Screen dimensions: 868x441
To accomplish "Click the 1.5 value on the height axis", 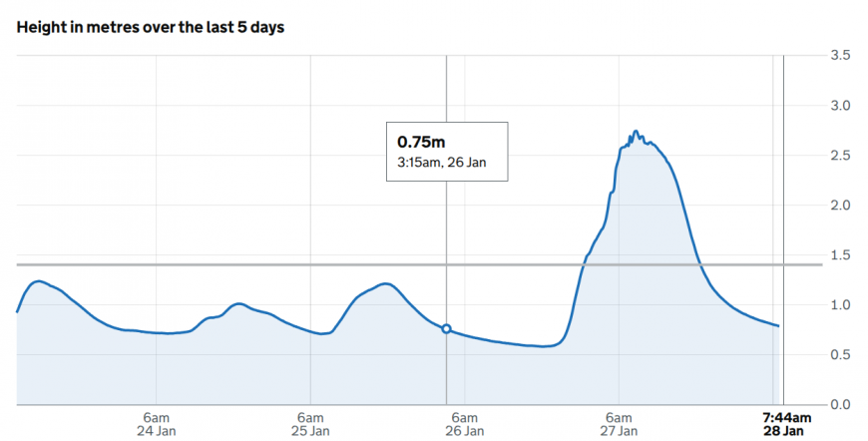I will point(840,255).
